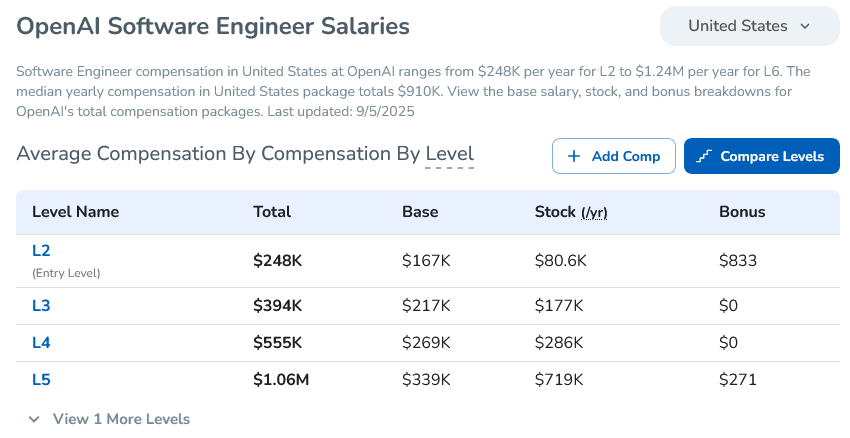
Task: Click the Add Comp button
Action: (613, 156)
